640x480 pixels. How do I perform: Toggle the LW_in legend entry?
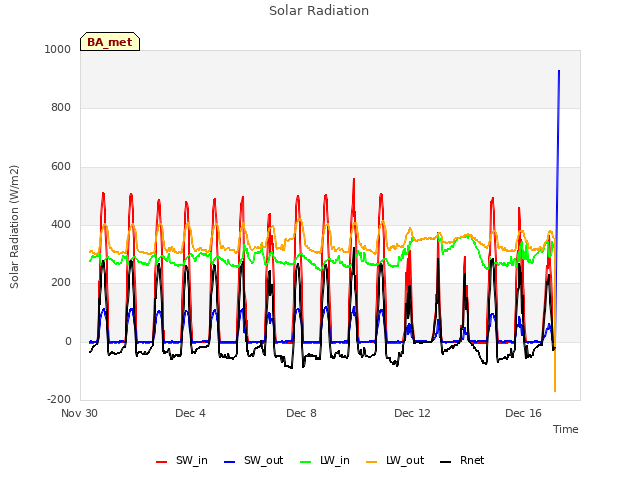pos(325,460)
